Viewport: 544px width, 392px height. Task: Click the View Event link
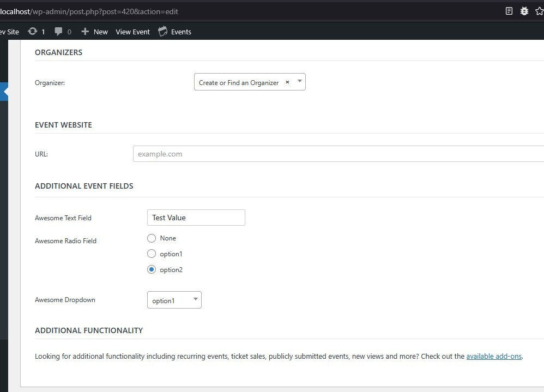(x=132, y=31)
